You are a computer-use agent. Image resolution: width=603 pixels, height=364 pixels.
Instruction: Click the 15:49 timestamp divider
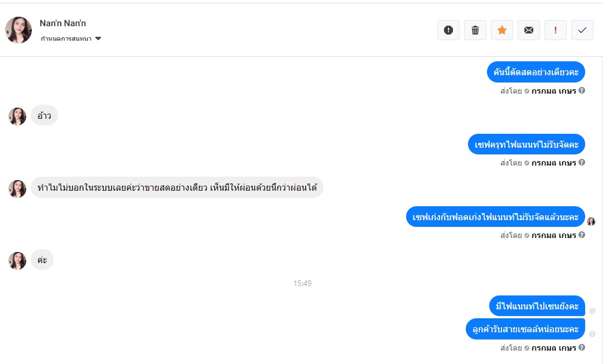[x=302, y=283]
